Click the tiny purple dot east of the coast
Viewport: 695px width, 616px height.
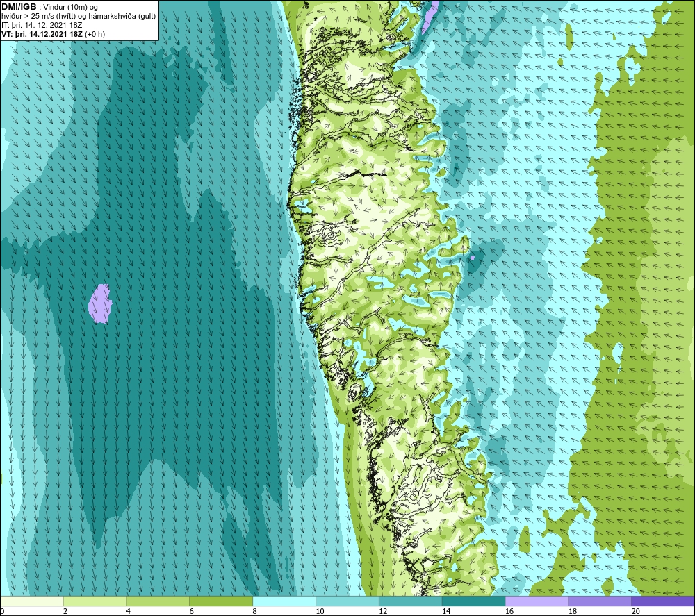tap(473, 257)
